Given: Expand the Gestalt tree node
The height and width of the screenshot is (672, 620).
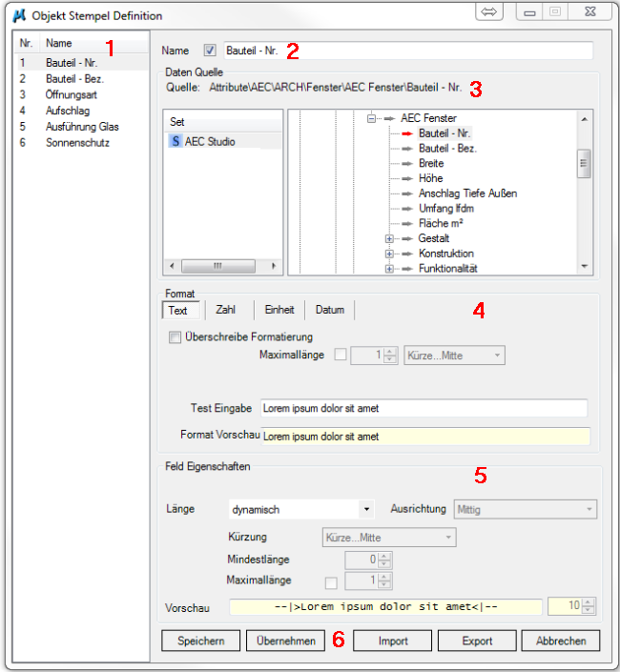Looking at the screenshot, I should (x=389, y=238).
